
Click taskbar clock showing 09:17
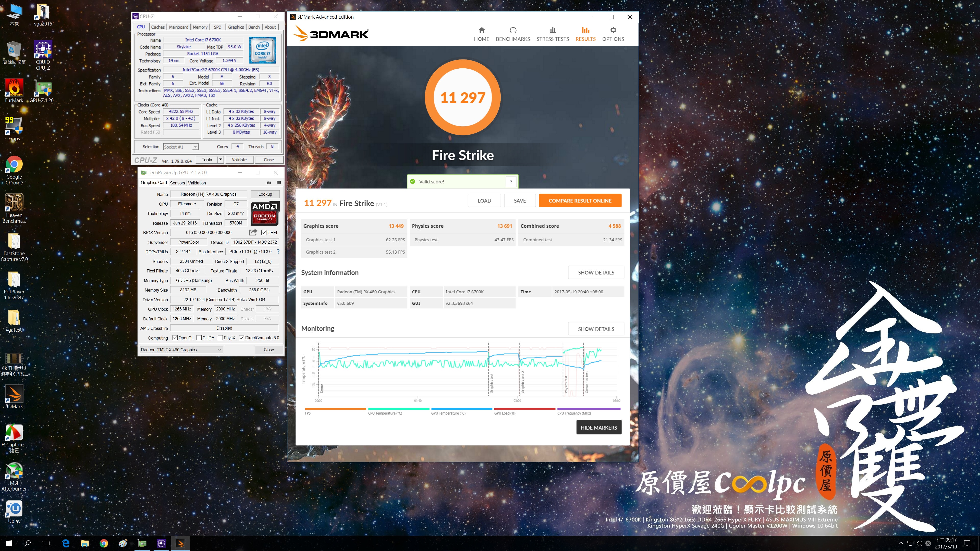(x=946, y=543)
